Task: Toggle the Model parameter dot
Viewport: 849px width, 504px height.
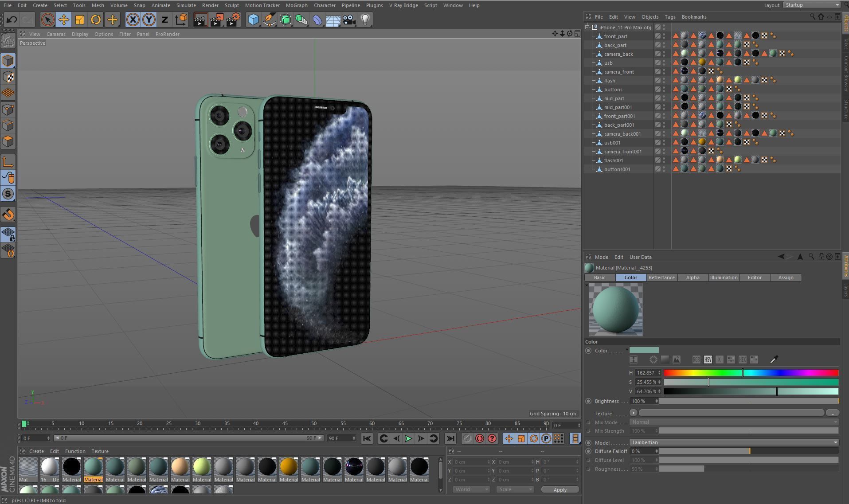Action: [588, 442]
